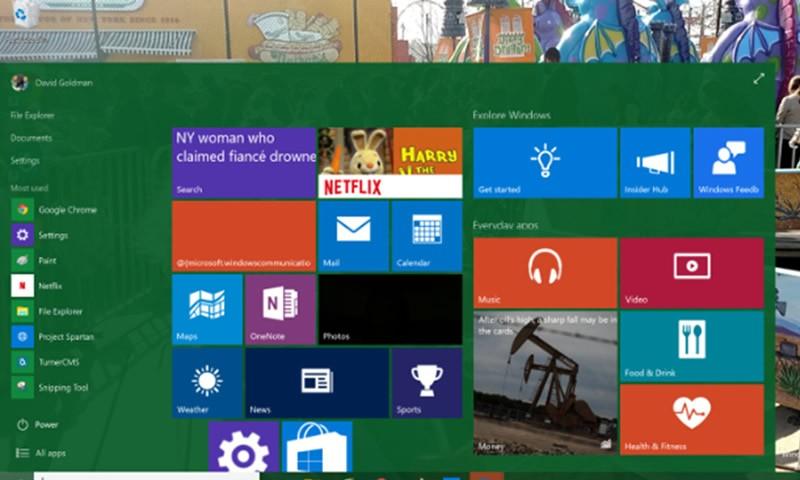Open the Sports trophy tile
This screenshot has height=480, width=800.
tap(426, 382)
